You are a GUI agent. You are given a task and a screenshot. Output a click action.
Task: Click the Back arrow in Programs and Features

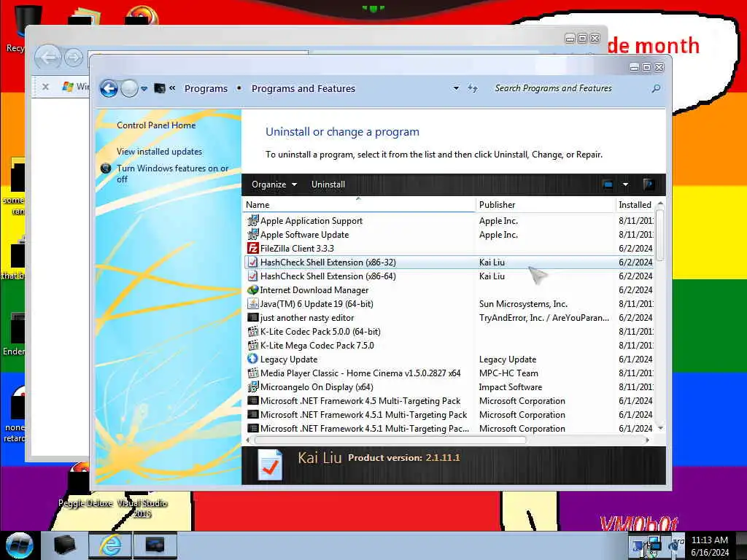(x=109, y=88)
